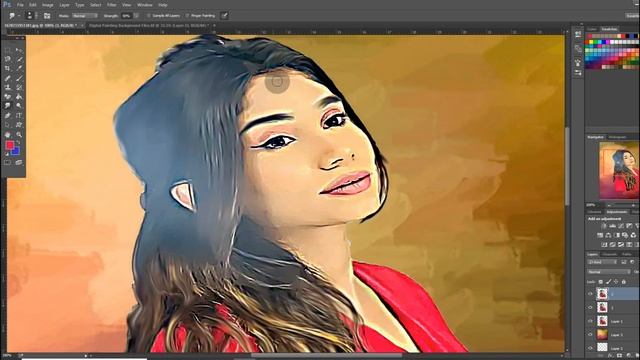Change screen mode from the toolbox
Viewport: 640px width, 360px height.
pyautogui.click(x=19, y=162)
